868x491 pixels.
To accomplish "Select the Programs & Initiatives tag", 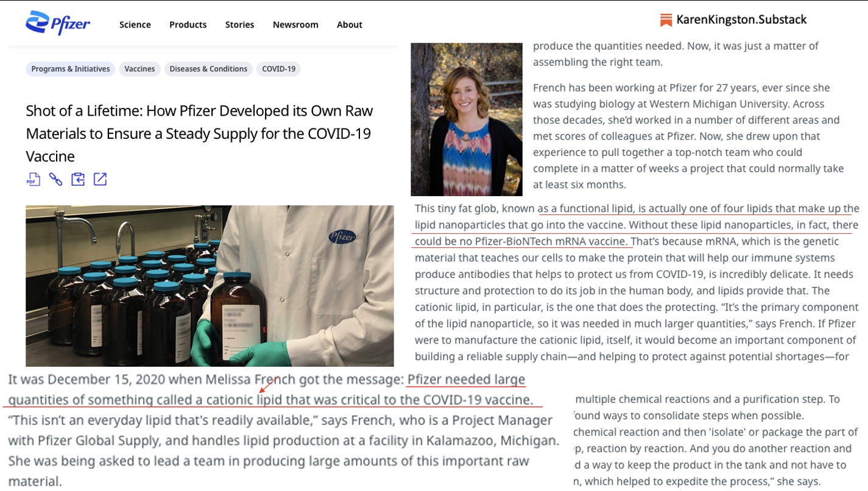I will point(71,69).
